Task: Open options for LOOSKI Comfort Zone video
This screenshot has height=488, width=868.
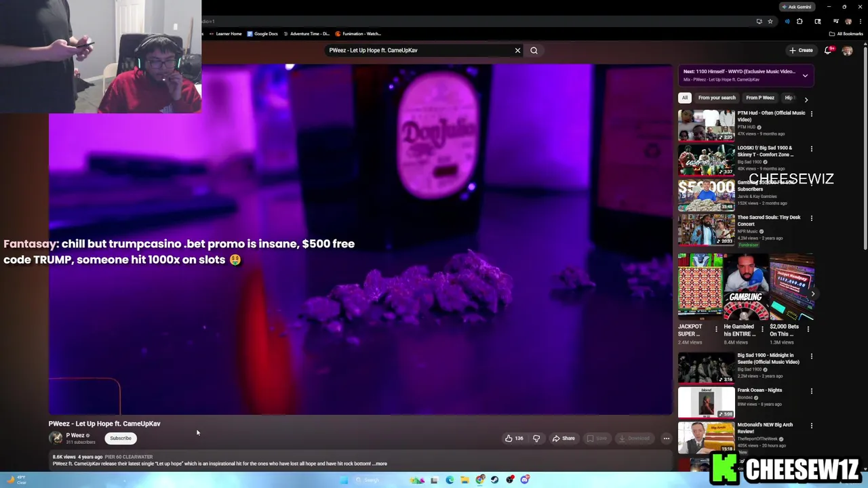Action: tap(812, 148)
